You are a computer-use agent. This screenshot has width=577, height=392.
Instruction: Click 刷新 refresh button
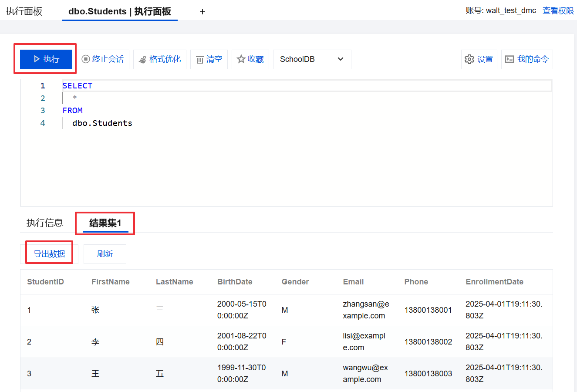tap(105, 254)
